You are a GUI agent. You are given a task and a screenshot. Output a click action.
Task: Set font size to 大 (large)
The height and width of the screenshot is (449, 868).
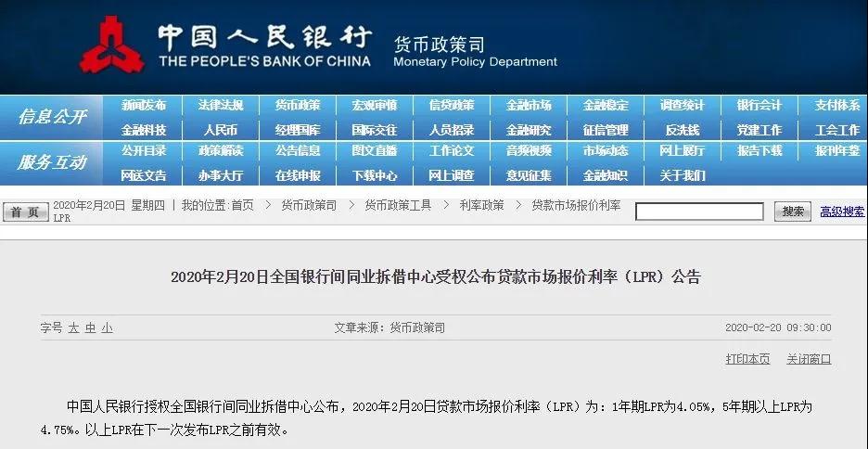[x=73, y=328]
